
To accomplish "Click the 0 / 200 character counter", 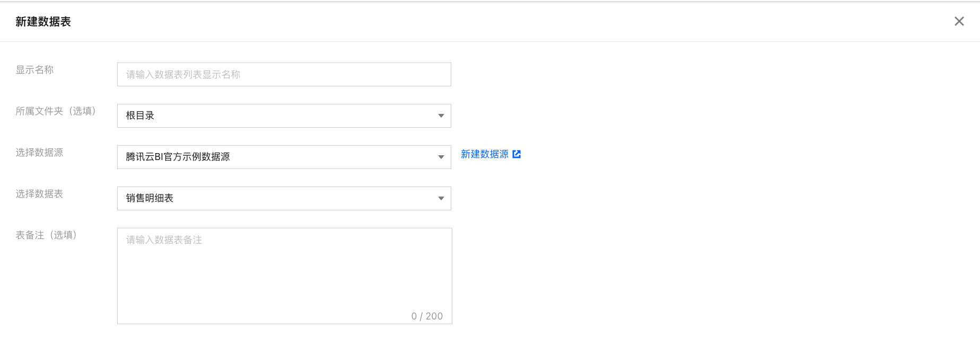I will tap(427, 316).
